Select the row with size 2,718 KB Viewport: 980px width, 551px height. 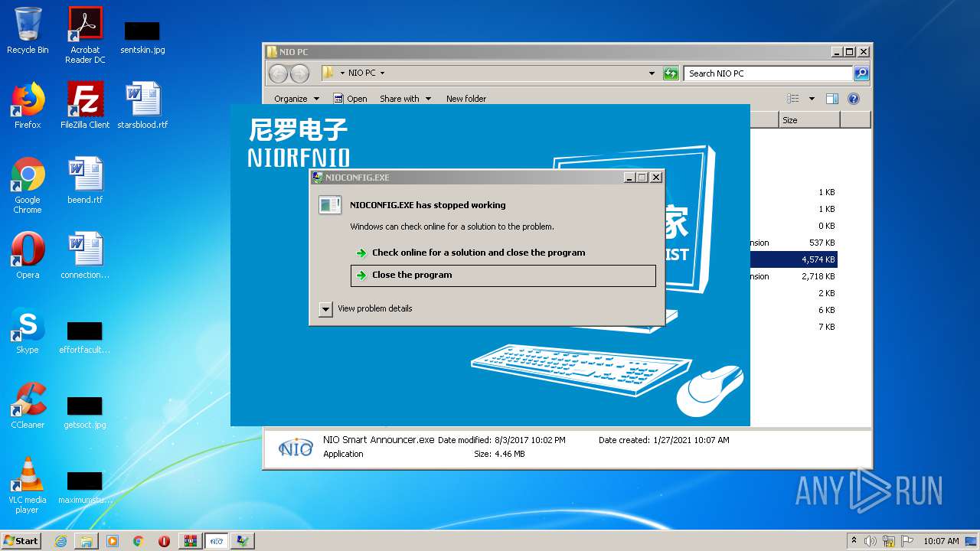[x=793, y=276]
